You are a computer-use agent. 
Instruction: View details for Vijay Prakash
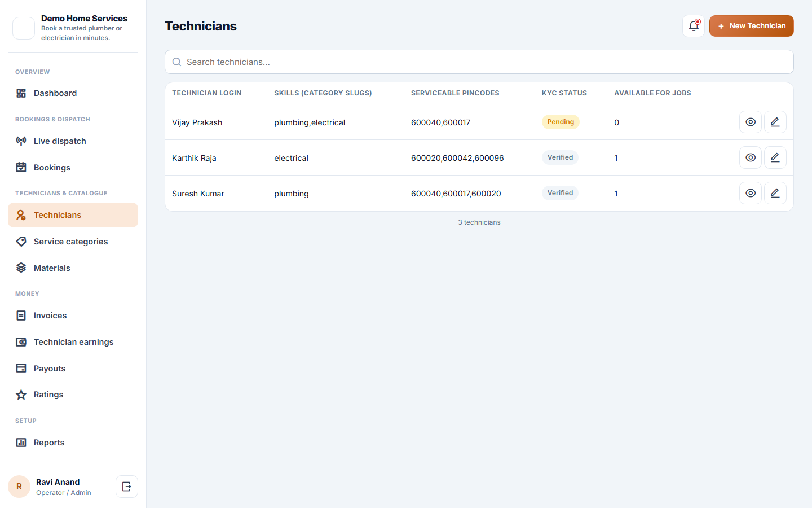[x=751, y=122]
